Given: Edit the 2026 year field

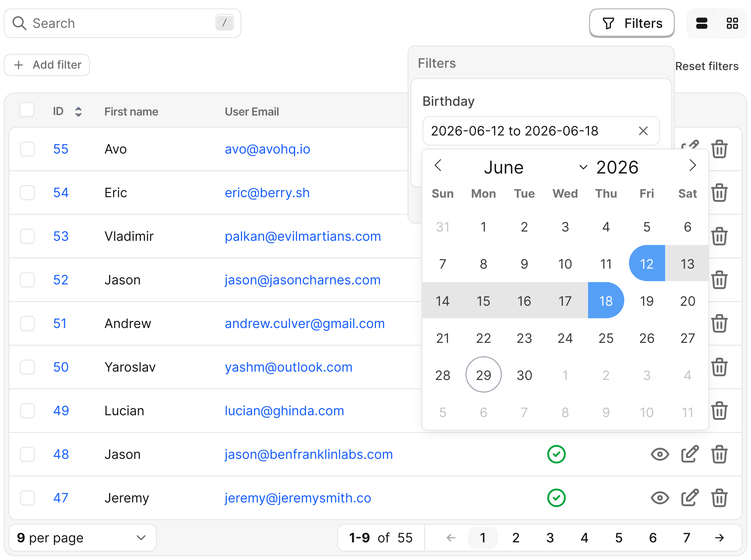Looking at the screenshot, I should 617,167.
